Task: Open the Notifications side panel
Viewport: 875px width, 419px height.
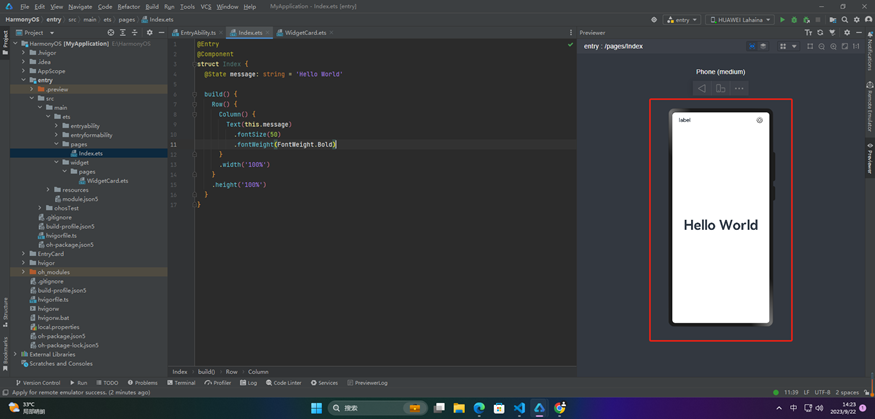Action: click(869, 52)
